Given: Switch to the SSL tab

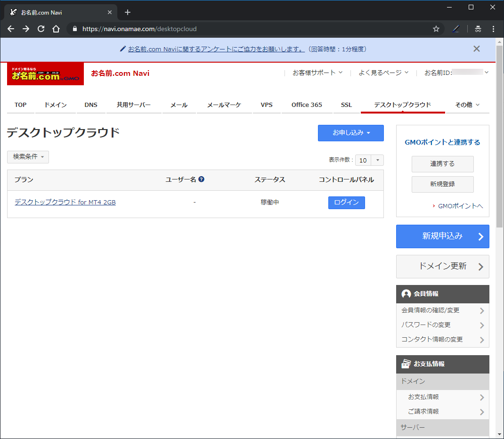Looking at the screenshot, I should pyautogui.click(x=347, y=105).
